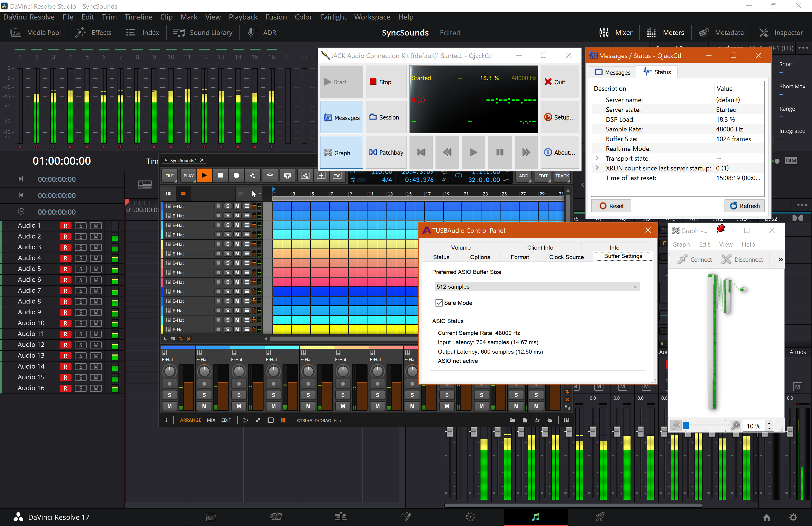Expand the Graph toolbar overflow chevron
Viewport: 812px width, 526px height.
pyautogui.click(x=781, y=259)
